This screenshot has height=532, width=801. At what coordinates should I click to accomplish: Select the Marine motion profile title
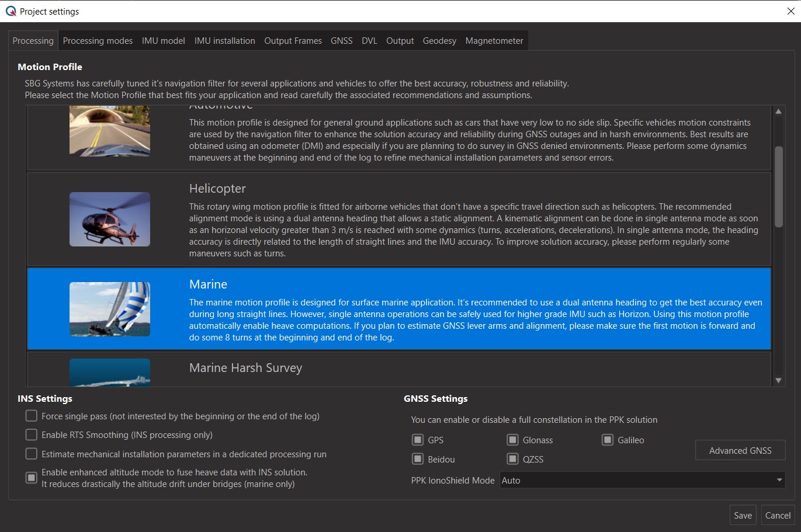208,284
